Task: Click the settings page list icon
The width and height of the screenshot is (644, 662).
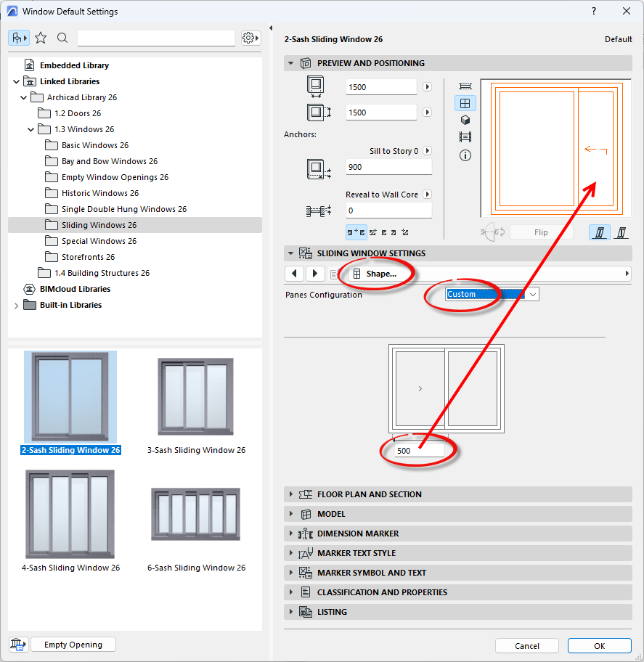Action: [333, 274]
